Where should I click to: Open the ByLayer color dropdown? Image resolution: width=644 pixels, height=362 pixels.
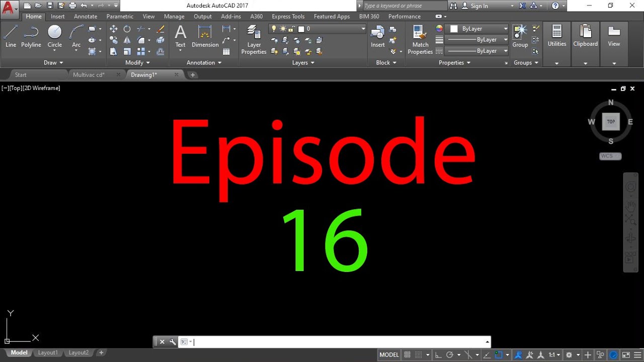coord(478,29)
